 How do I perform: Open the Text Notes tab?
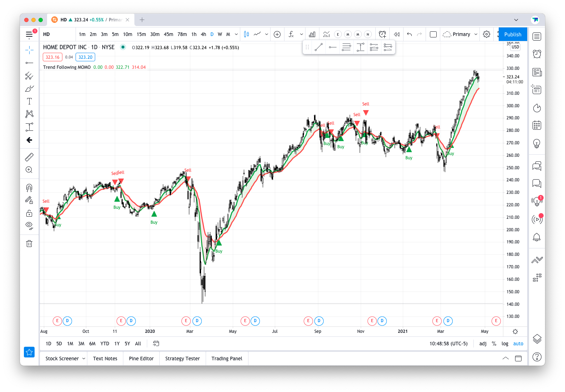coord(105,359)
